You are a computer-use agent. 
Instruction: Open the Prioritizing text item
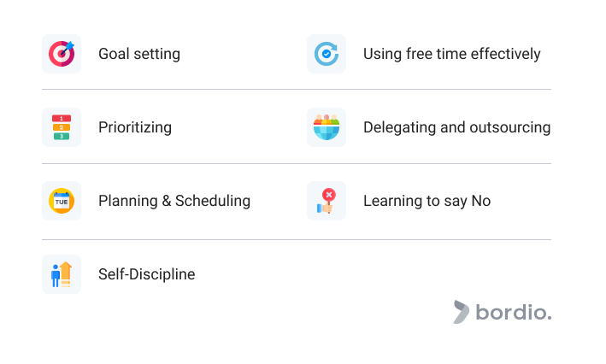[x=135, y=127]
